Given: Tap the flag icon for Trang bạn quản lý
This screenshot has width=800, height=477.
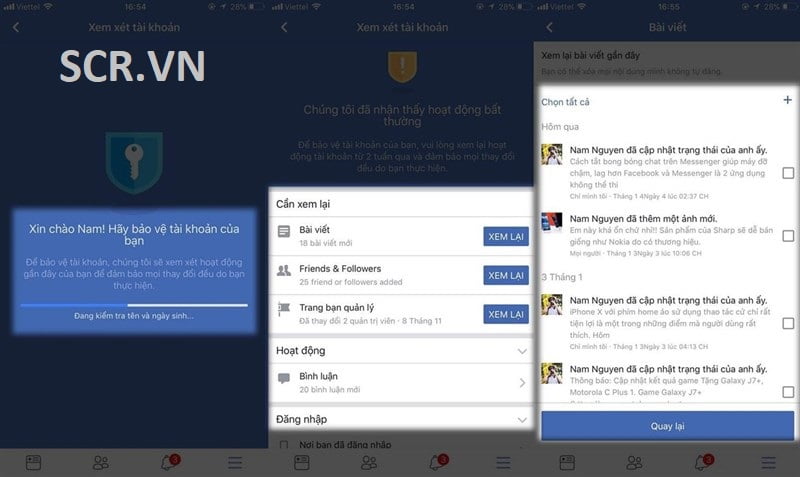Looking at the screenshot, I should coord(284,309).
